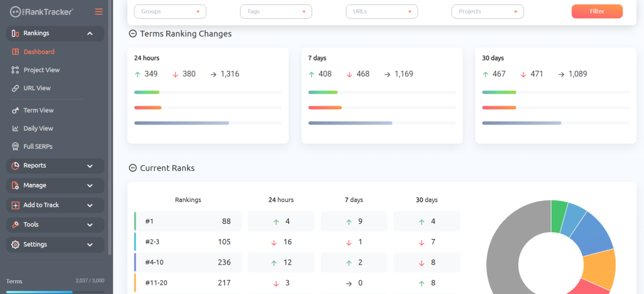
Task: Go to Term View
Action: click(x=39, y=110)
